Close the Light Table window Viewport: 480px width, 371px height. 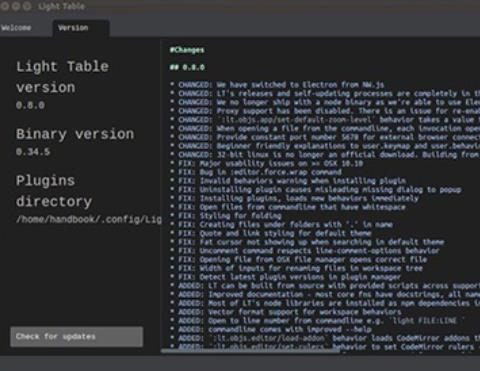click(x=5, y=6)
